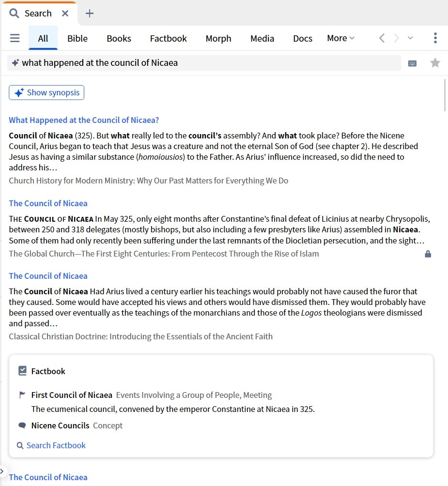Viewport: 448px width, 486px height.
Task: Open the hamburger menu
Action: coord(15,38)
